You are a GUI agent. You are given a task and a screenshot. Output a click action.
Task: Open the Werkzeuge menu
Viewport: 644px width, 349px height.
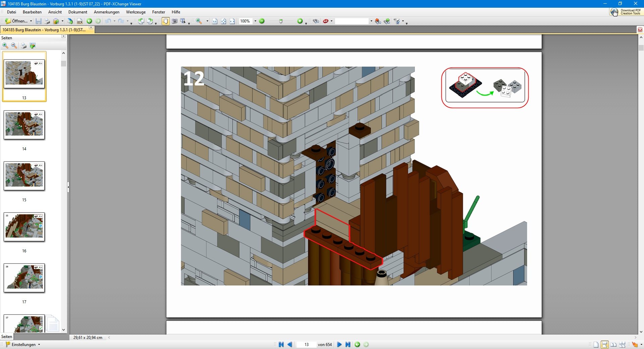click(136, 12)
